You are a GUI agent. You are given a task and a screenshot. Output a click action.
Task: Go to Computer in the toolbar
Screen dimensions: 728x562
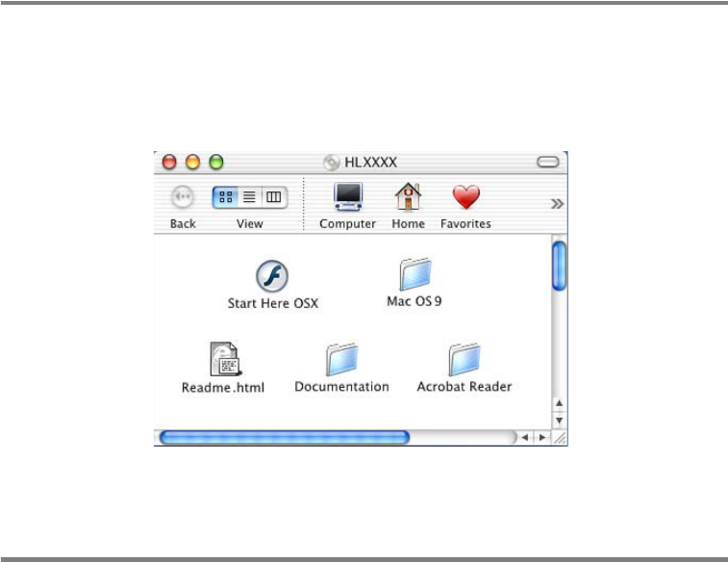click(x=348, y=196)
